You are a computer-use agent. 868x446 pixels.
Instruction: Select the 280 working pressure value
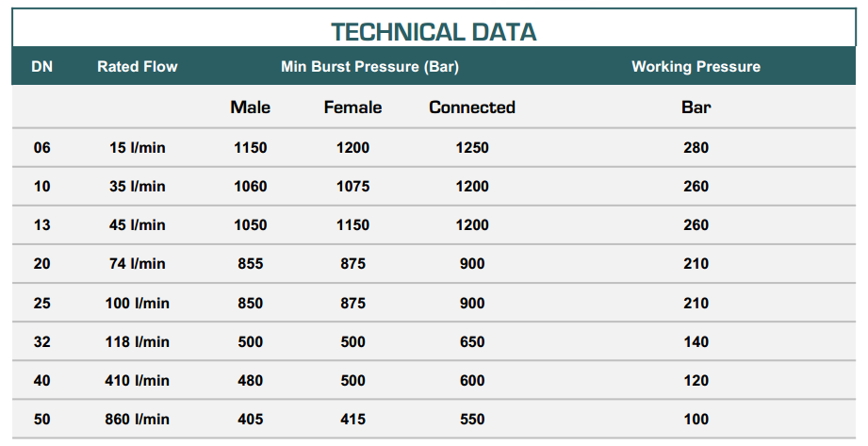696,148
